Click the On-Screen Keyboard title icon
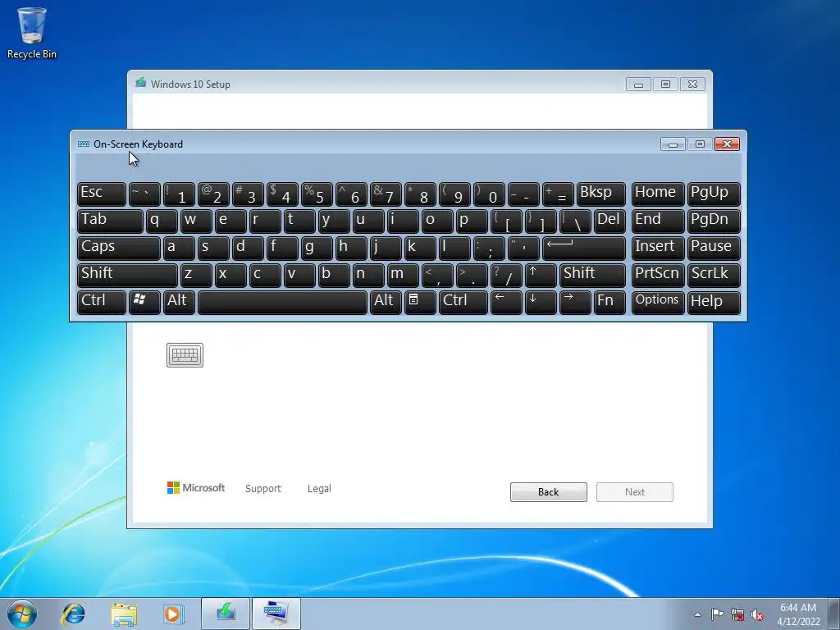This screenshot has width=840, height=630. click(84, 144)
